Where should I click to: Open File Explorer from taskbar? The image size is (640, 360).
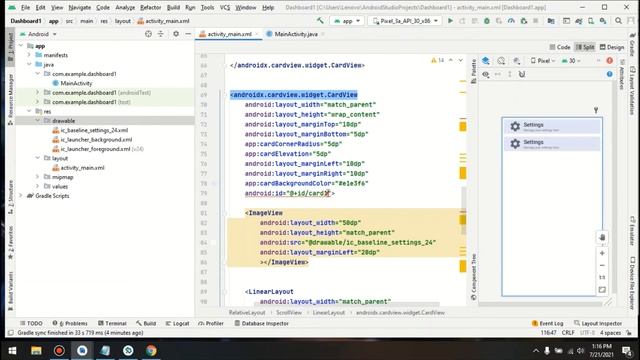[36, 351]
